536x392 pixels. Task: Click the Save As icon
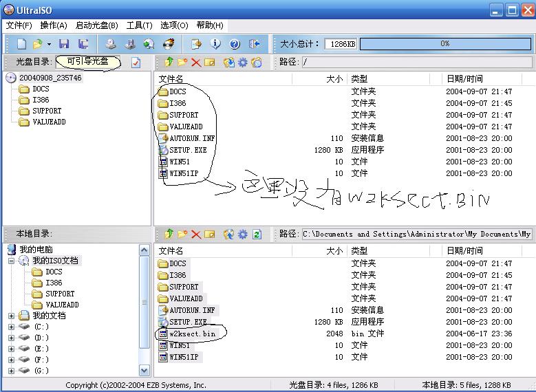(x=83, y=44)
